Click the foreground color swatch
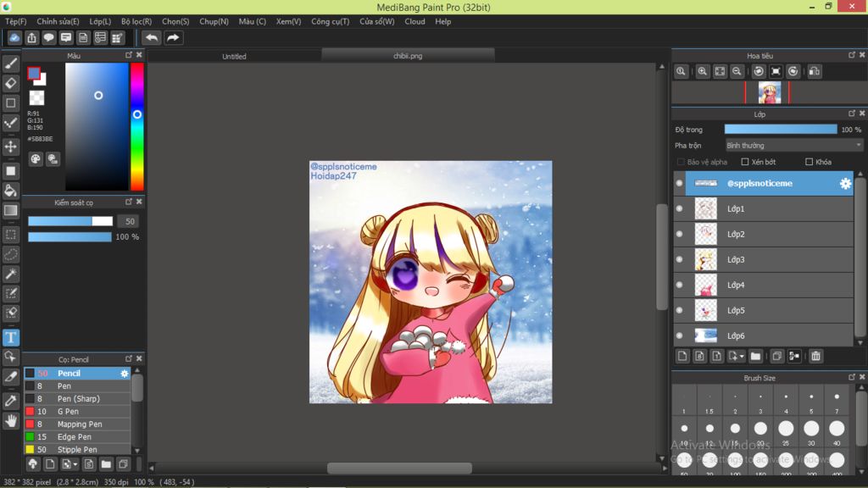 tap(34, 74)
